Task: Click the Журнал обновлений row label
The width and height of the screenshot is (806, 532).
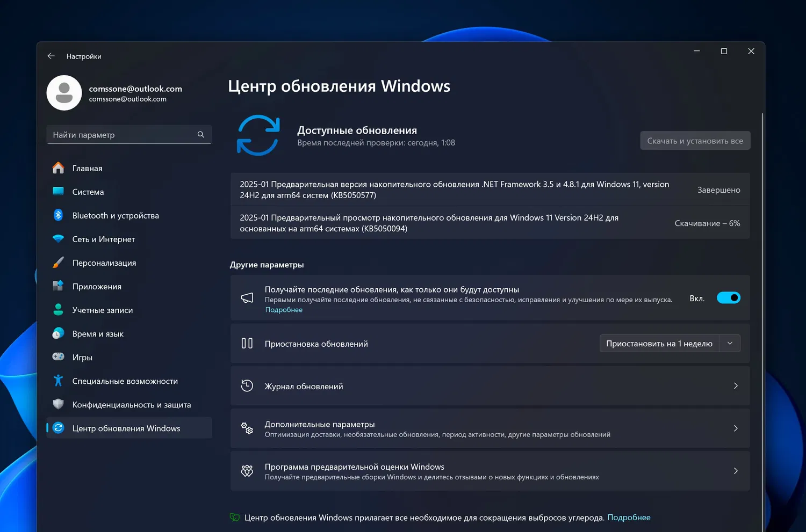Action: pyautogui.click(x=304, y=386)
